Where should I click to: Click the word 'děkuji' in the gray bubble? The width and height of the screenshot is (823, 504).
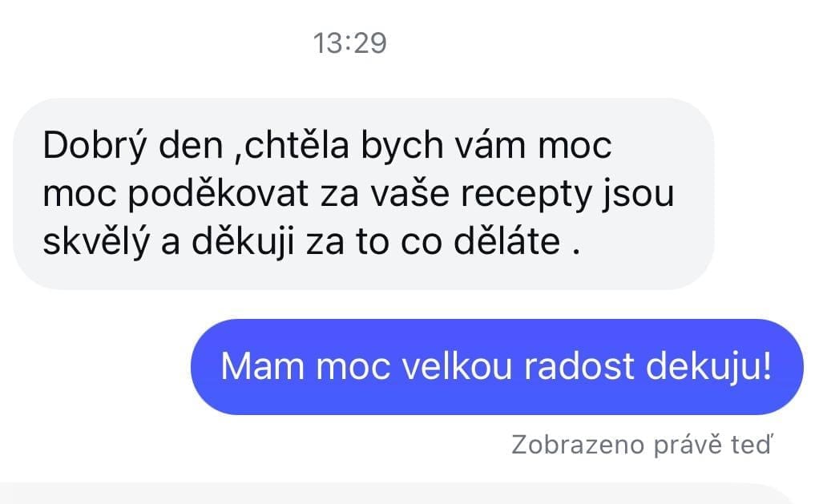pos(243,243)
